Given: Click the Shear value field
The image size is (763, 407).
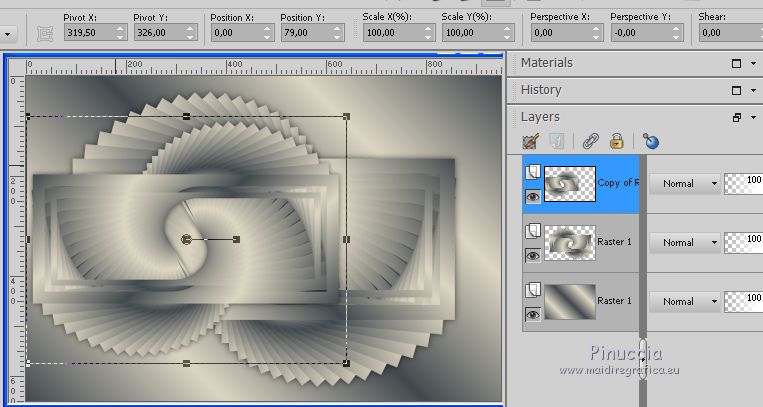Looking at the screenshot, I should tap(731, 33).
